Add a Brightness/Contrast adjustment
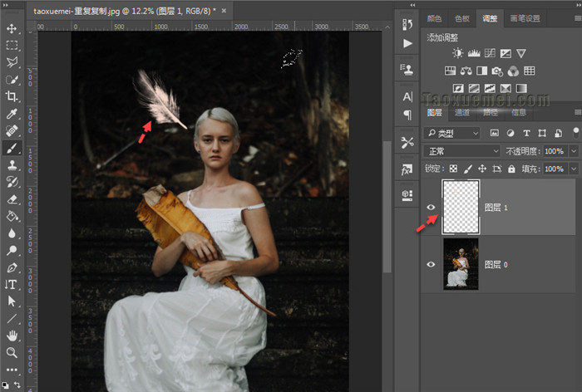 coord(457,53)
